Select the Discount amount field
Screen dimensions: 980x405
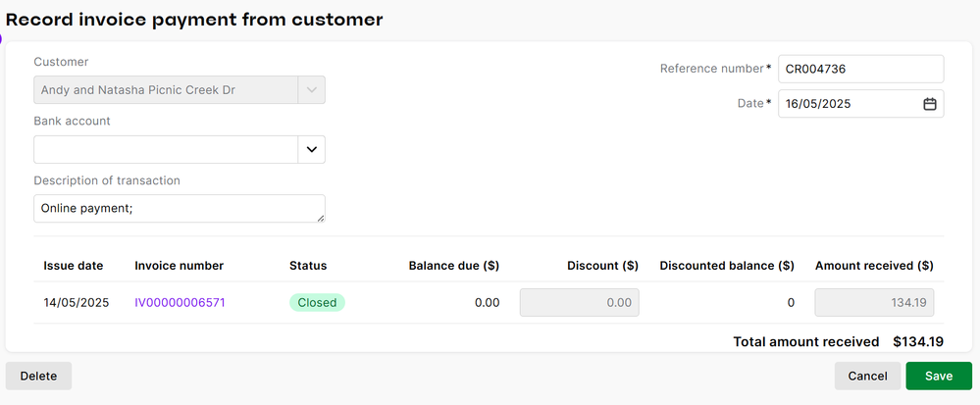pos(579,303)
